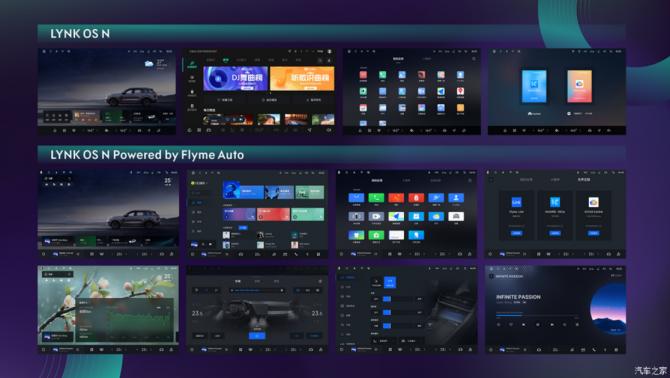Open white car app icon in Flyme app grid
The image size is (670, 378).
[x=456, y=217]
